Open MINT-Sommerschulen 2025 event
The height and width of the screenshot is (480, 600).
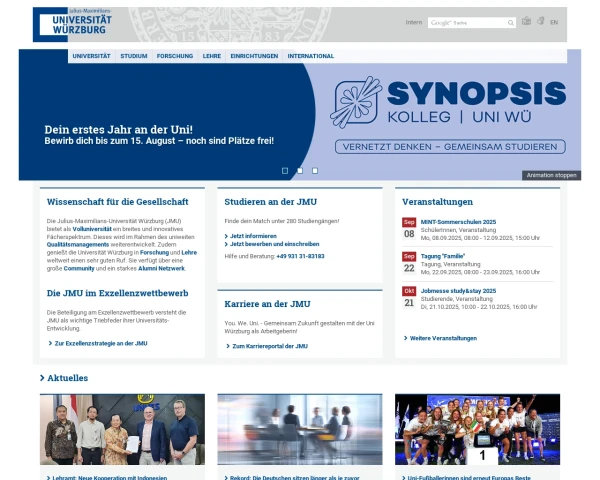[458, 222]
